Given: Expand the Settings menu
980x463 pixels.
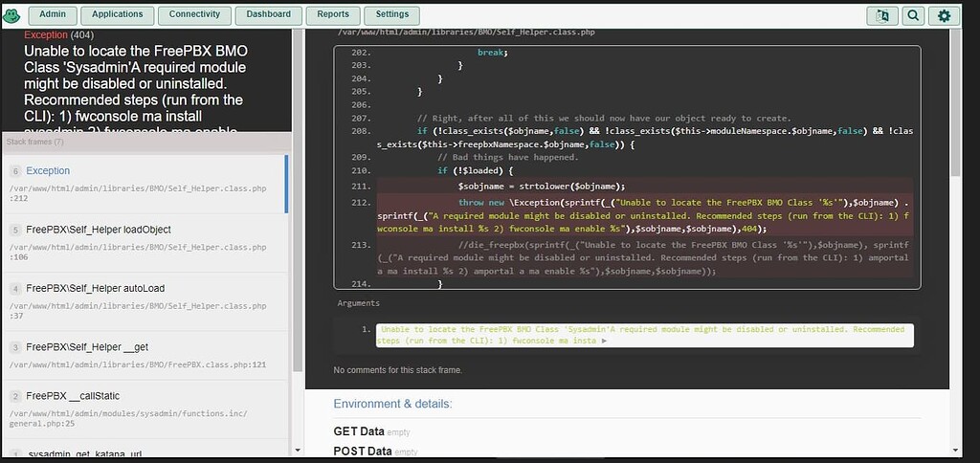Looking at the screenshot, I should (391, 15).
